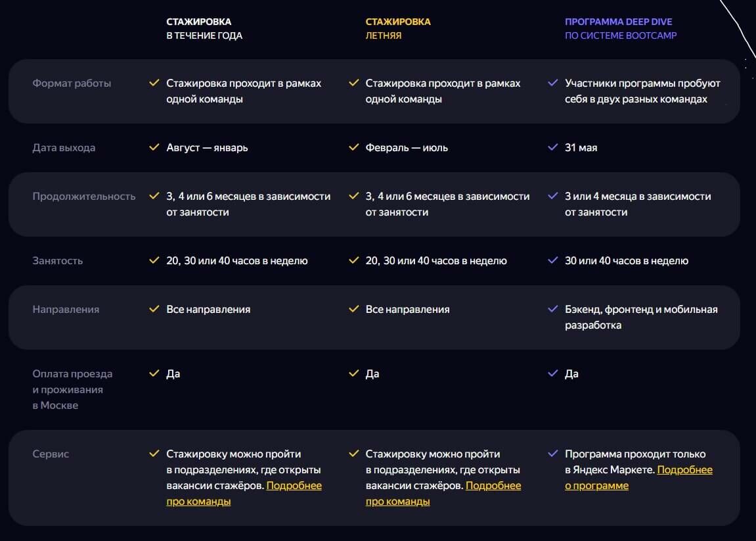Click 'Формат работы' row label
The image size is (756, 541).
point(72,83)
